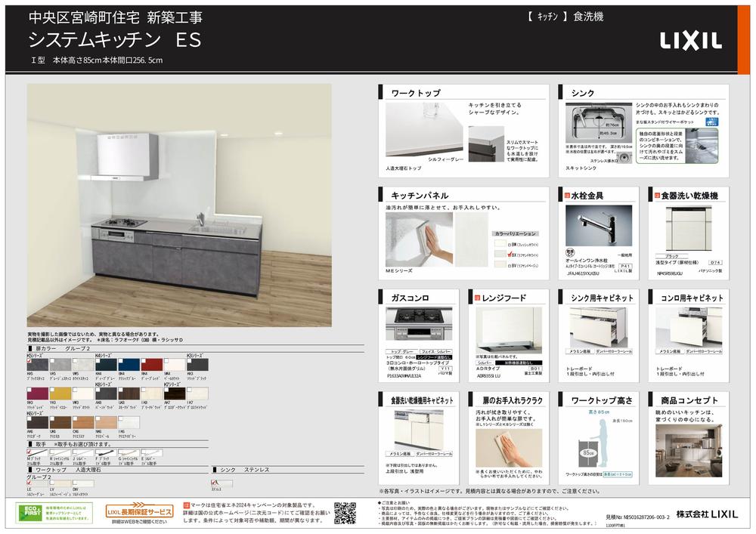This screenshot has width=756, height=534.
Task: Select the R shine nickel slim handle
Action: [x=60, y=453]
